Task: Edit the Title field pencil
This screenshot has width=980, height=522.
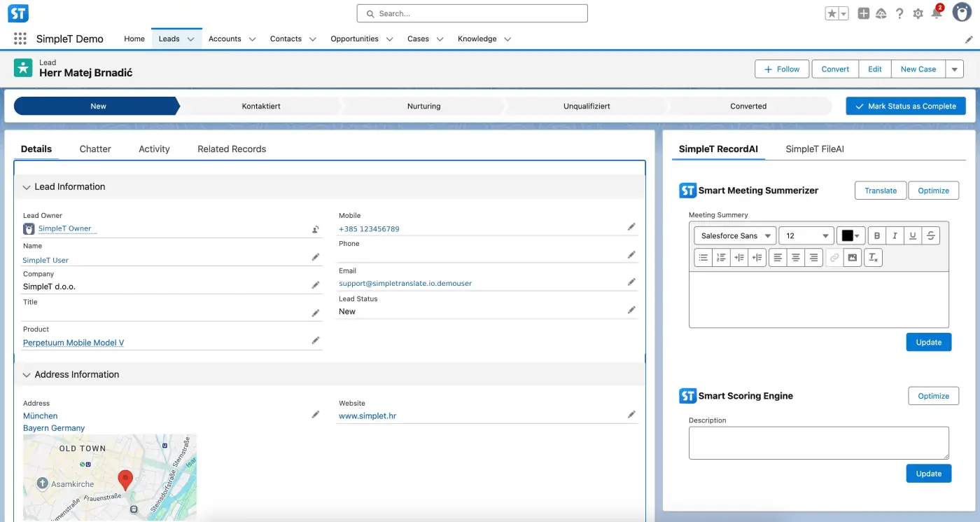Action: coord(316,313)
